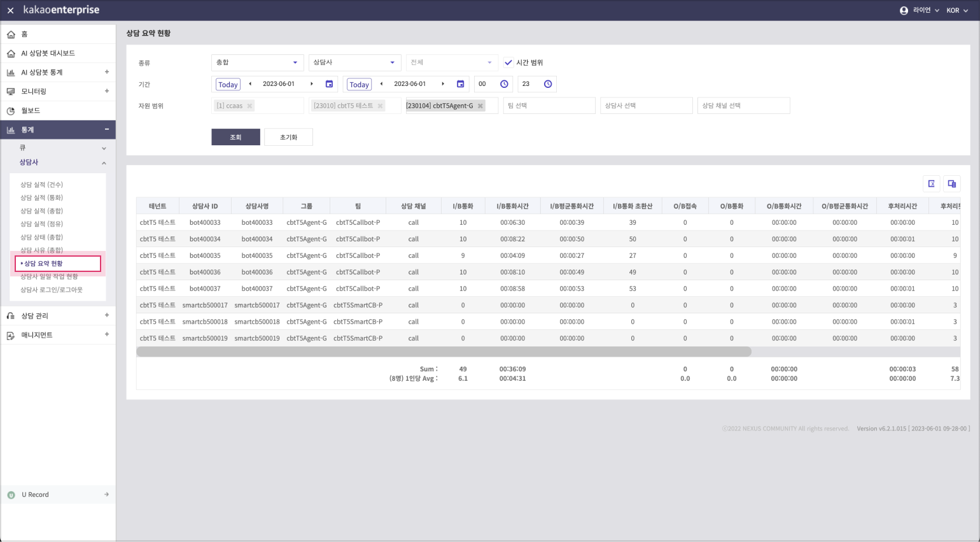Open the KOR language dropdown

pyautogui.click(x=956, y=10)
